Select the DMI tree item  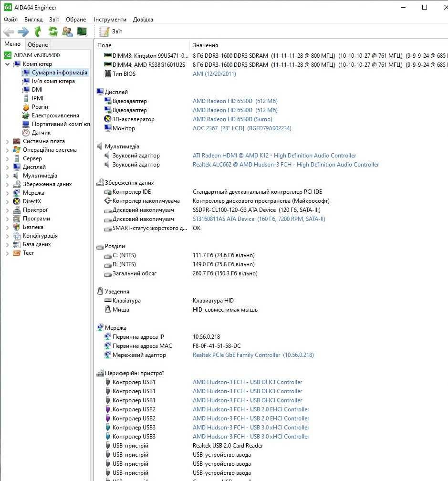point(37,90)
